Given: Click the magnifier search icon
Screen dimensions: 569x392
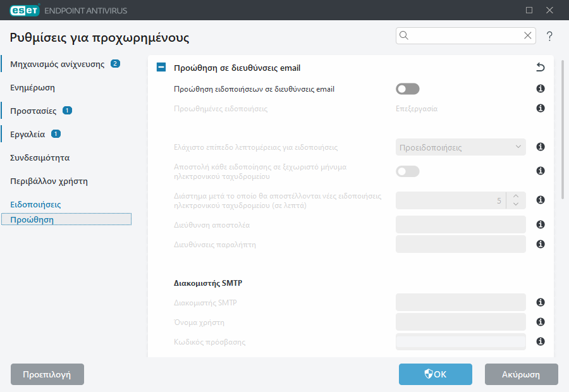Looking at the screenshot, I should click(x=404, y=35).
